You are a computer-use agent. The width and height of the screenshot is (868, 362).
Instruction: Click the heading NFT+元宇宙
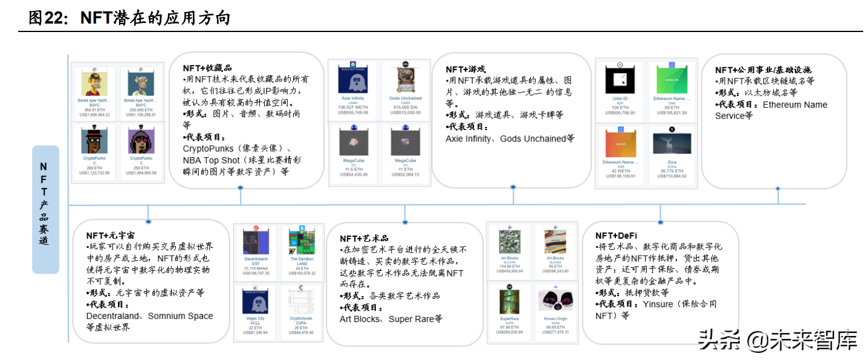click(x=110, y=236)
